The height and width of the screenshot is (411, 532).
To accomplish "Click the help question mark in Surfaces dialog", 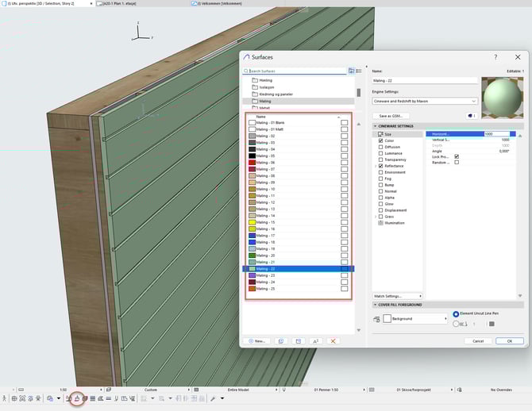I will click(x=495, y=57).
